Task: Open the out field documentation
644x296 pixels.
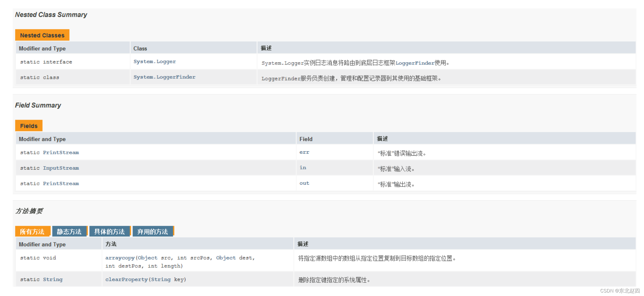Action: (x=304, y=183)
